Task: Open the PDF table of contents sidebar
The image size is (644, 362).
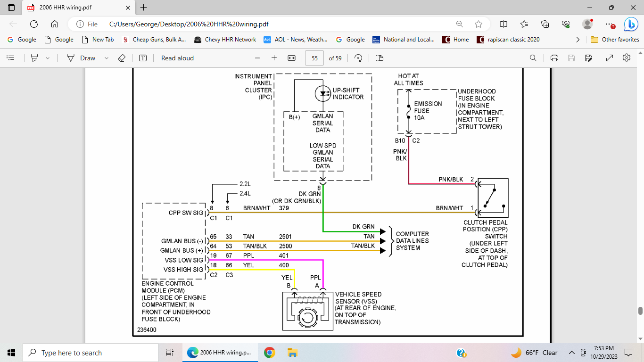Action: [10, 58]
